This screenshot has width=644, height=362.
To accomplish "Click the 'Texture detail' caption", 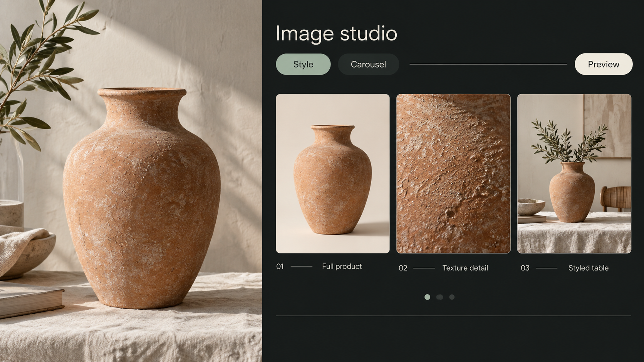I will (465, 268).
